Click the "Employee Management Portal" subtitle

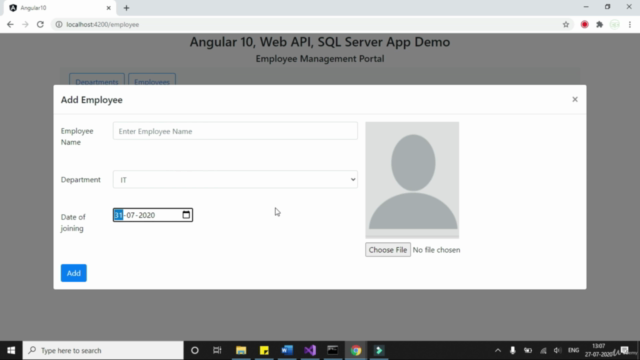320,59
